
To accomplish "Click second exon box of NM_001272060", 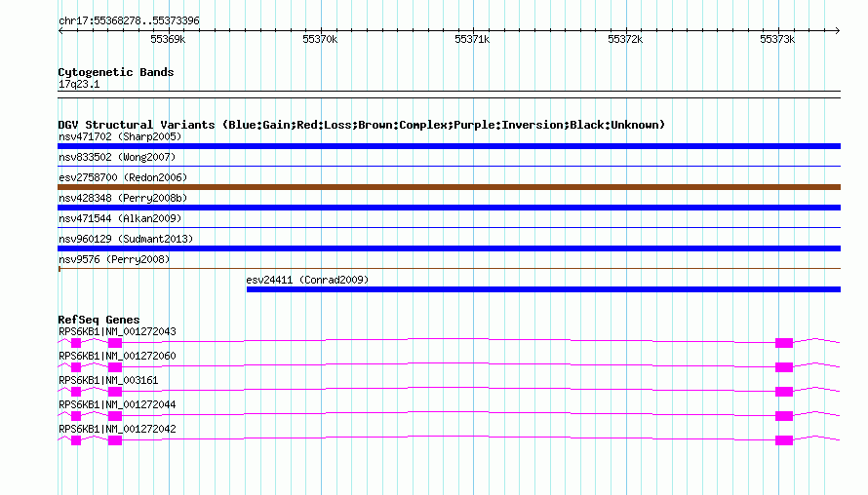I will (114, 367).
